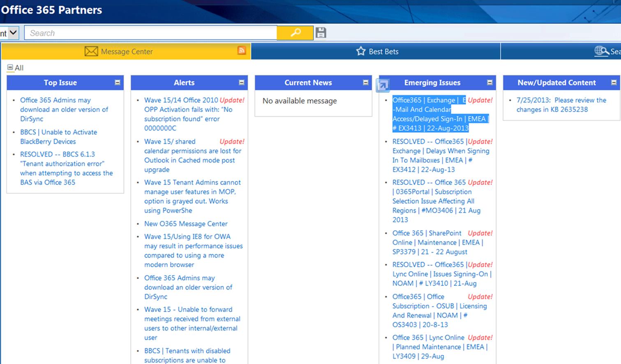This screenshot has height=364, width=621.
Task: Click the save search floppy disk icon
Action: (321, 33)
